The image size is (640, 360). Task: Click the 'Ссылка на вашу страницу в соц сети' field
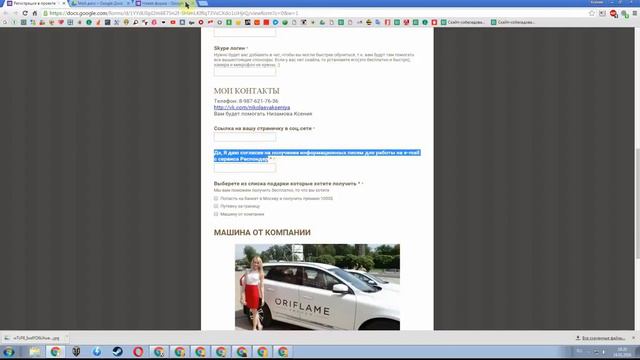pos(245,137)
